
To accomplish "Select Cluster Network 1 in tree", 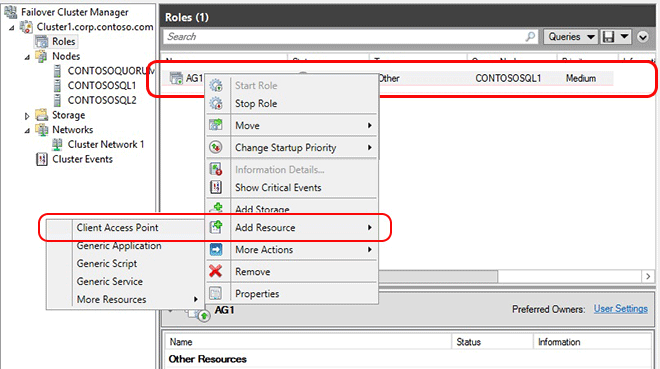I will pos(106,144).
